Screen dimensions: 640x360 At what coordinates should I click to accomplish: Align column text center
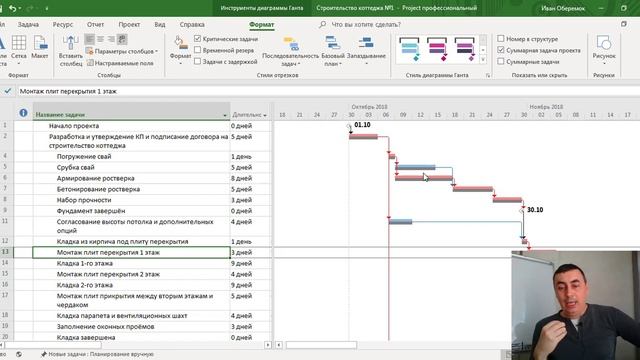pyautogui.click(x=100, y=39)
